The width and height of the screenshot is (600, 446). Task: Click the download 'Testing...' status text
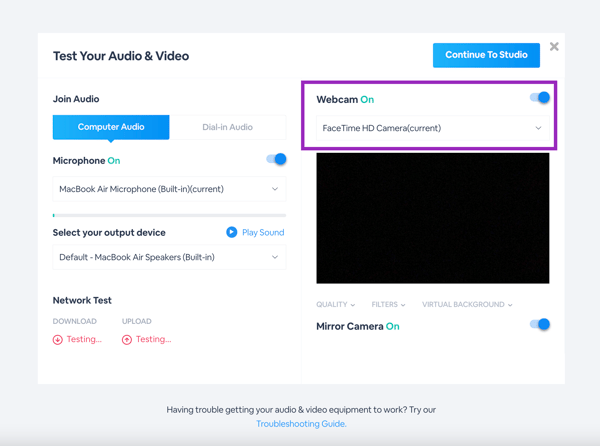(84, 339)
